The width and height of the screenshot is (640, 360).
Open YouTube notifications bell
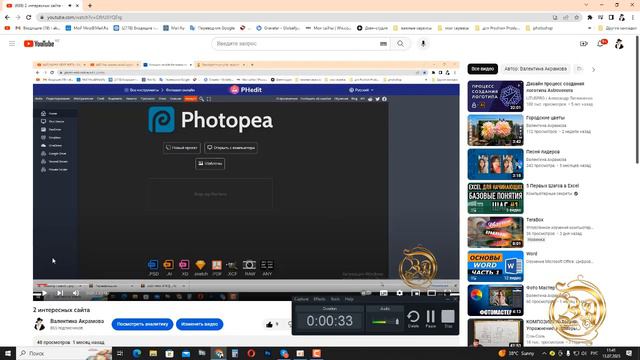point(601,43)
